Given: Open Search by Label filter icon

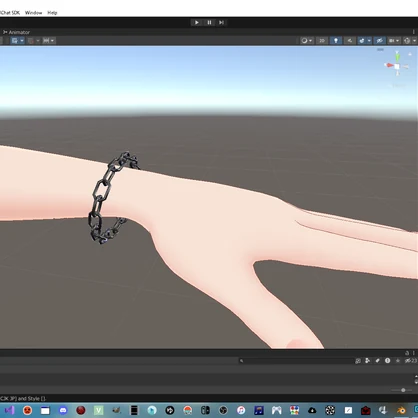Looking at the screenshot, I should tap(367, 361).
